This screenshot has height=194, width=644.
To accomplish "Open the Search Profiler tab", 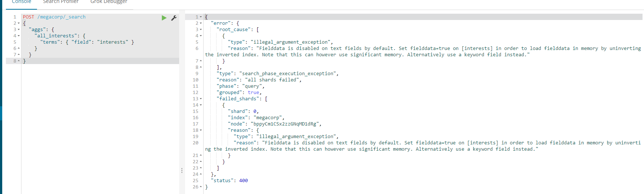I will (61, 2).
